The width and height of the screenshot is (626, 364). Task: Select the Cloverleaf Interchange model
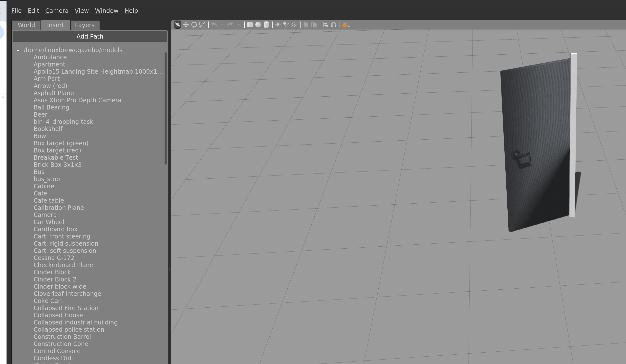point(67,294)
